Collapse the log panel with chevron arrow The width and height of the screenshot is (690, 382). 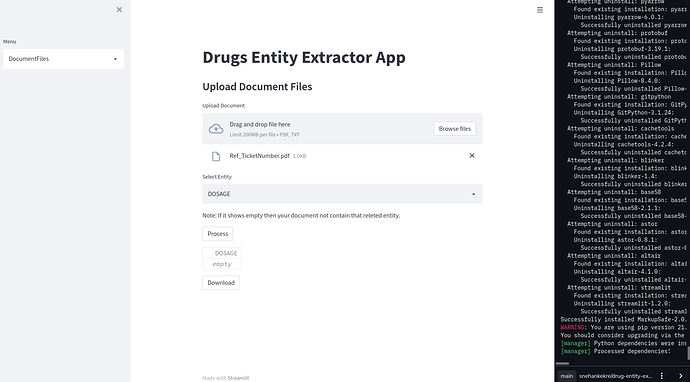(x=680, y=376)
